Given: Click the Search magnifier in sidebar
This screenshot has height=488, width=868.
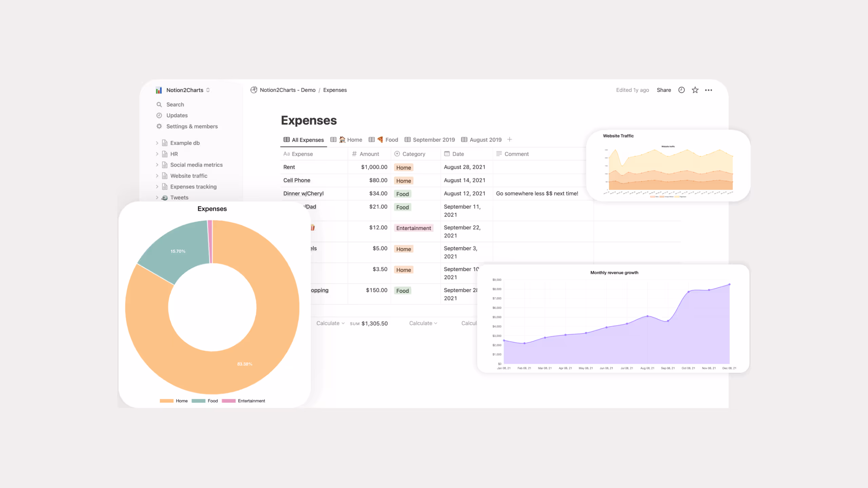Looking at the screenshot, I should click(159, 105).
